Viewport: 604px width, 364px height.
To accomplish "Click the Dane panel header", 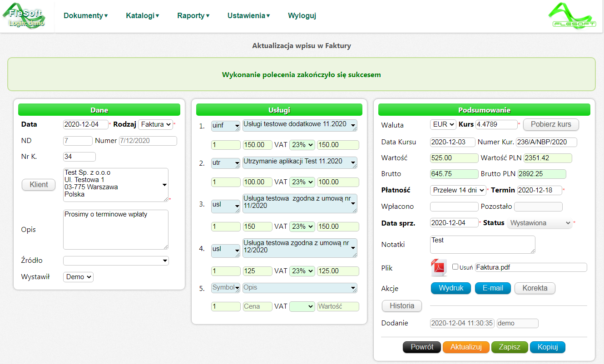I will click(99, 110).
